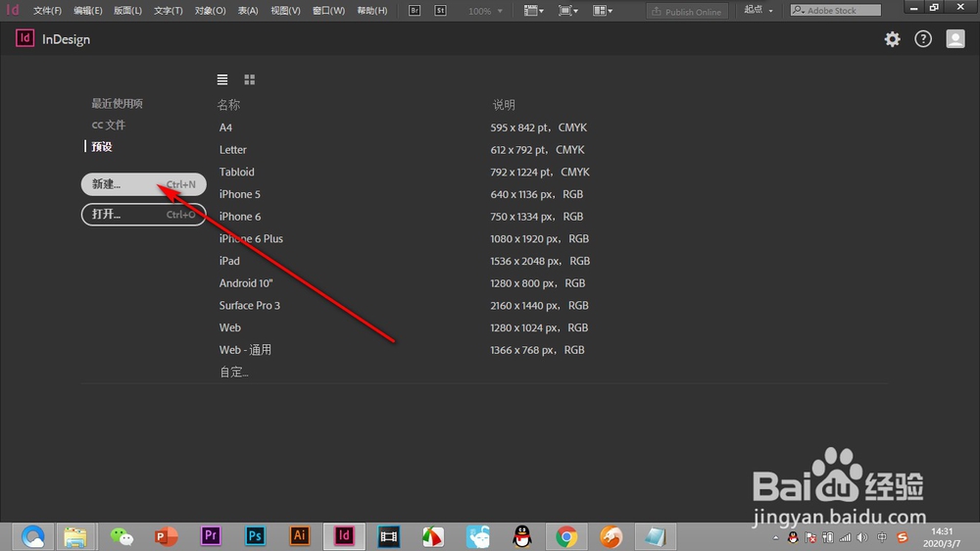The width and height of the screenshot is (980, 551).
Task: Open the user account profile icon
Action: pos(955,39)
